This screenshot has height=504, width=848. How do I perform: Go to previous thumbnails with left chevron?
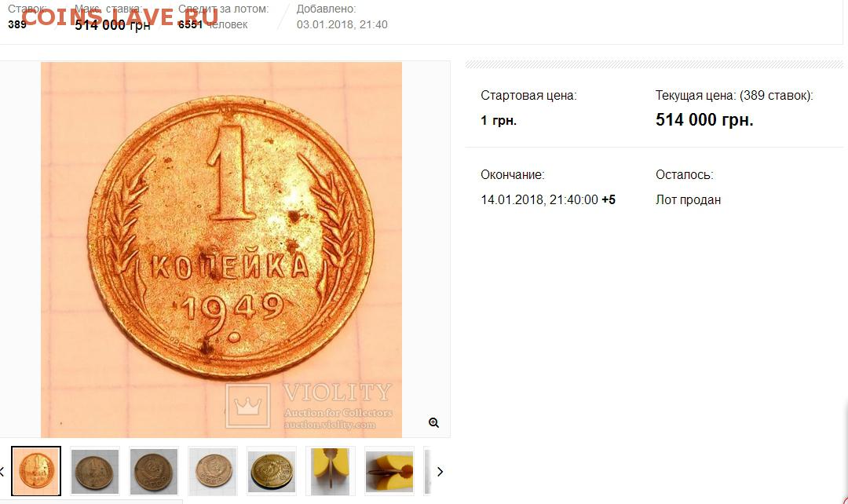(x=2, y=472)
